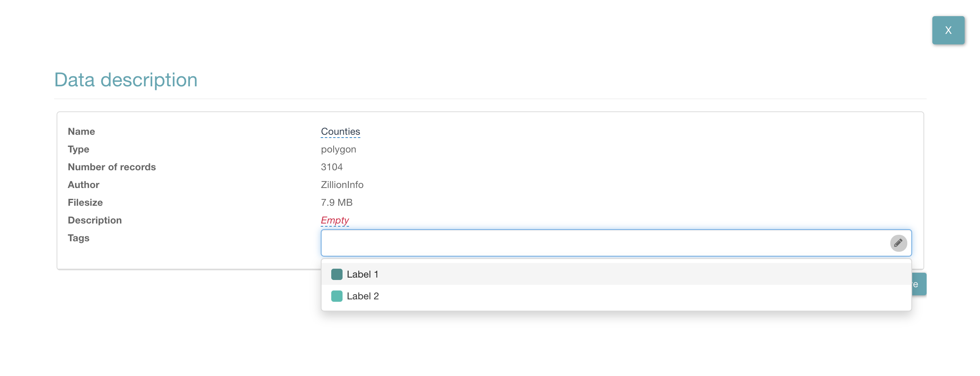Screen dimensions: 980x376
Task: Select Label 1 from the tags dropdown
Action: (x=362, y=274)
